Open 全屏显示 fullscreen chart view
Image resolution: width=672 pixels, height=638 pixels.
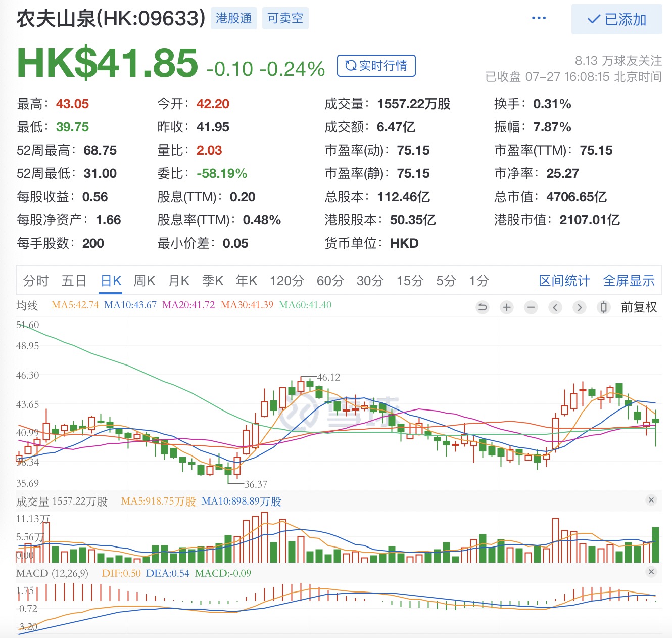click(x=629, y=281)
